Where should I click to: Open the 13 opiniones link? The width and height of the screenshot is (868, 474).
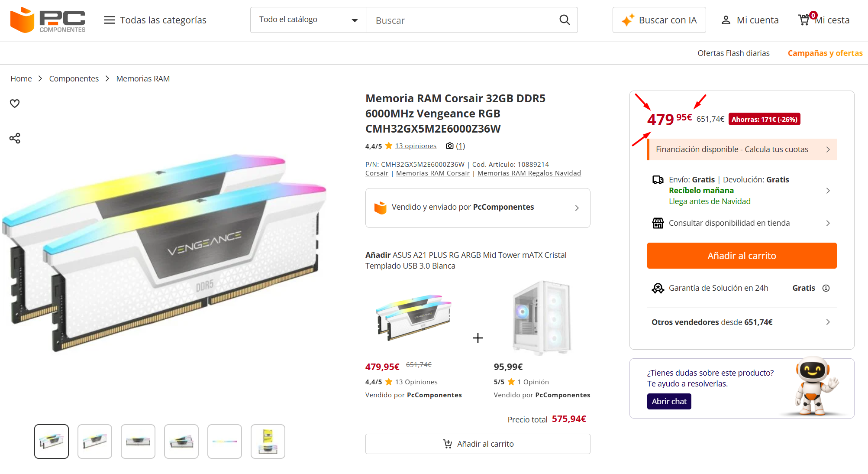pyautogui.click(x=416, y=146)
